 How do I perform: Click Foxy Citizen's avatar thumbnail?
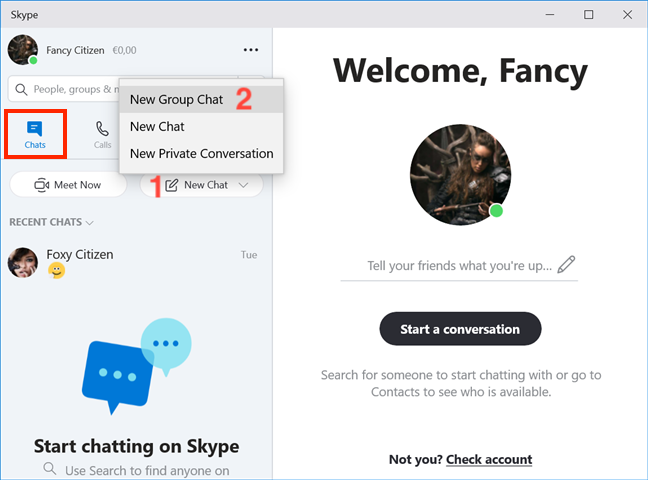(x=23, y=263)
